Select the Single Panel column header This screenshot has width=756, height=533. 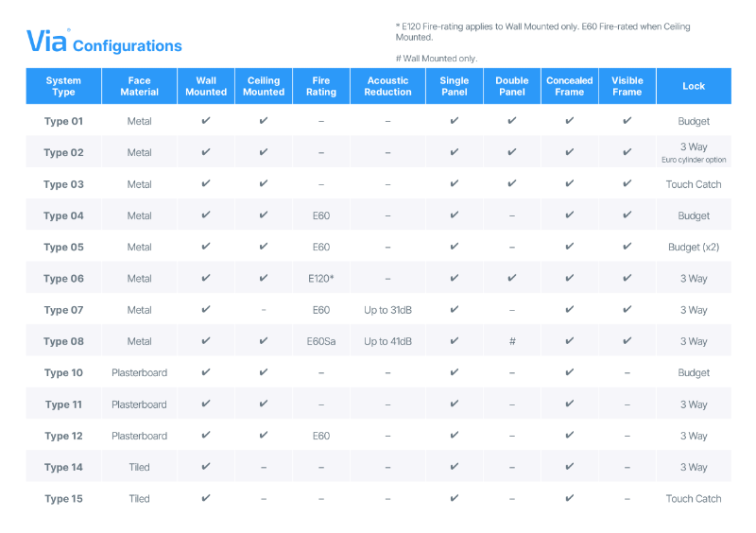[455, 86]
